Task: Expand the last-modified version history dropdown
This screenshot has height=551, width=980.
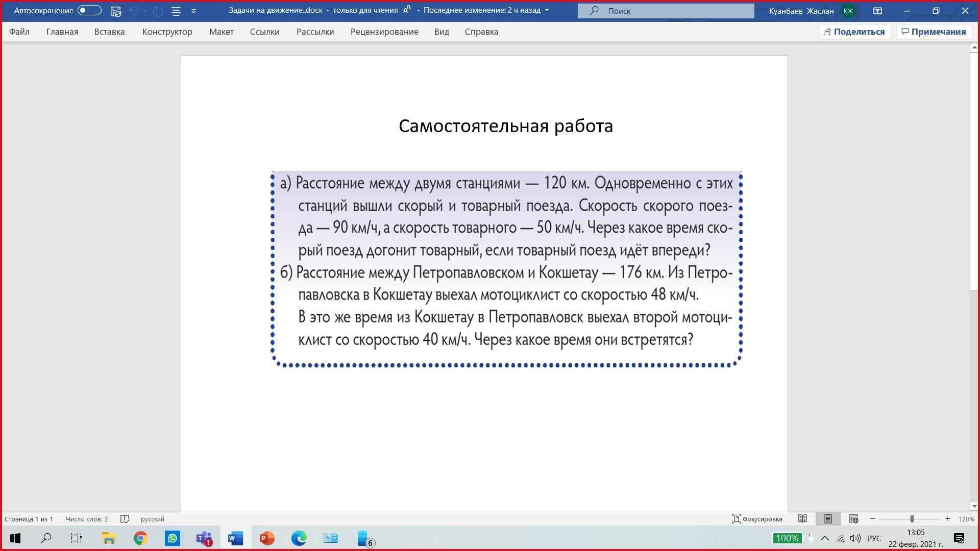Action: pyautogui.click(x=547, y=10)
